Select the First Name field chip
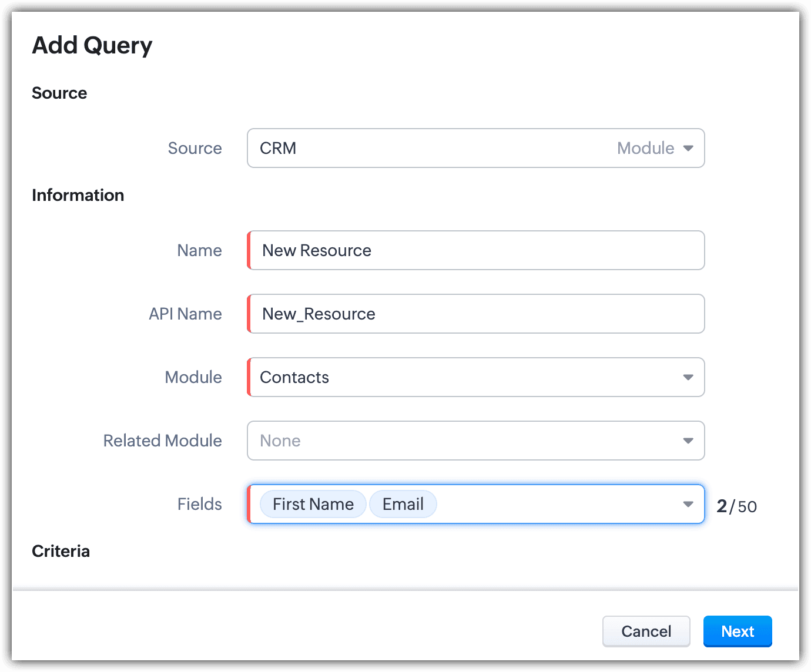Image resolution: width=811 pixels, height=672 pixels. tap(313, 504)
